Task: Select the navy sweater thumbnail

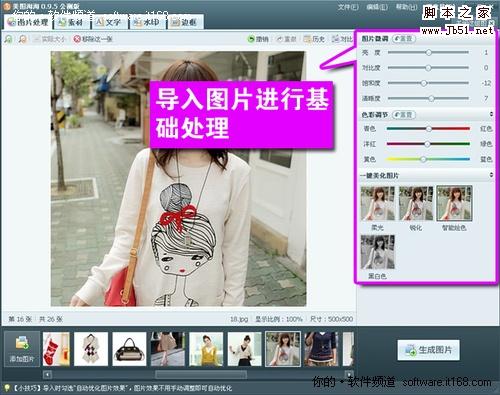Action: (x=321, y=349)
